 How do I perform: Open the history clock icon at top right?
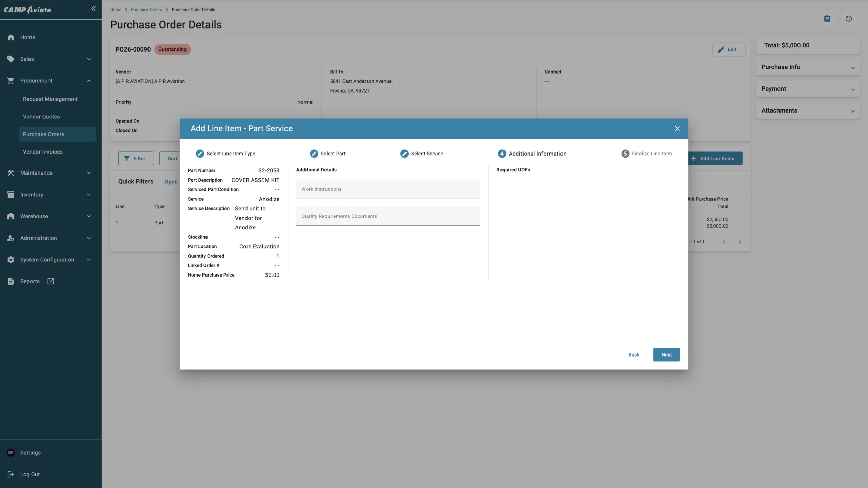[849, 19]
